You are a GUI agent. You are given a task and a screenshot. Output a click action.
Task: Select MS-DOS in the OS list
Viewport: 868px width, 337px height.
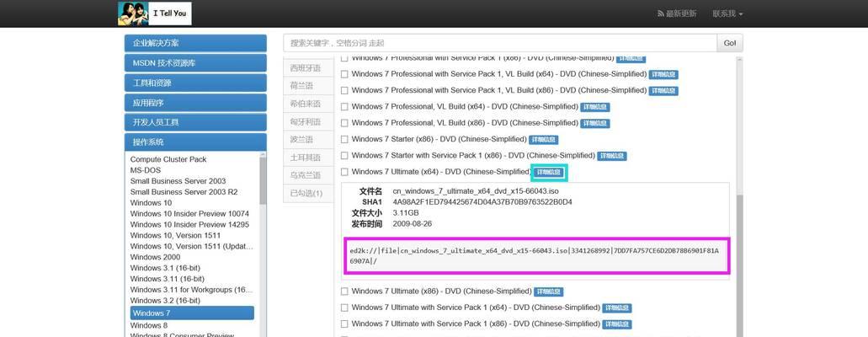(146, 170)
